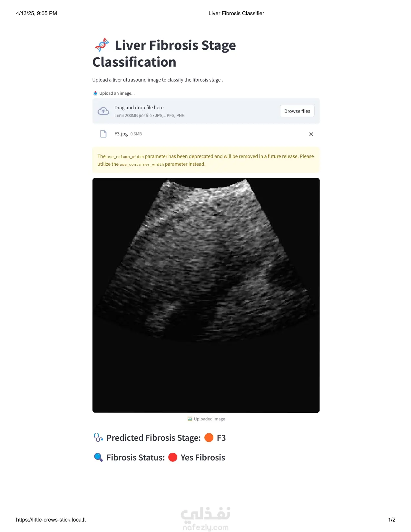Viewport: 411px width, 532px height.
Task: Click the DNA helix title icon
Action: tap(102, 45)
